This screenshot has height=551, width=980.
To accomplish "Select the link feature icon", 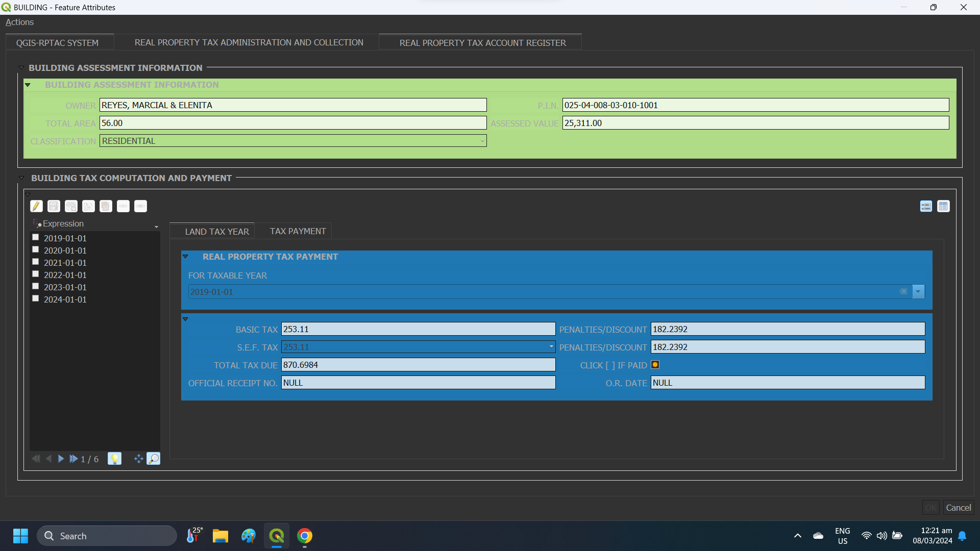I will [x=123, y=206].
